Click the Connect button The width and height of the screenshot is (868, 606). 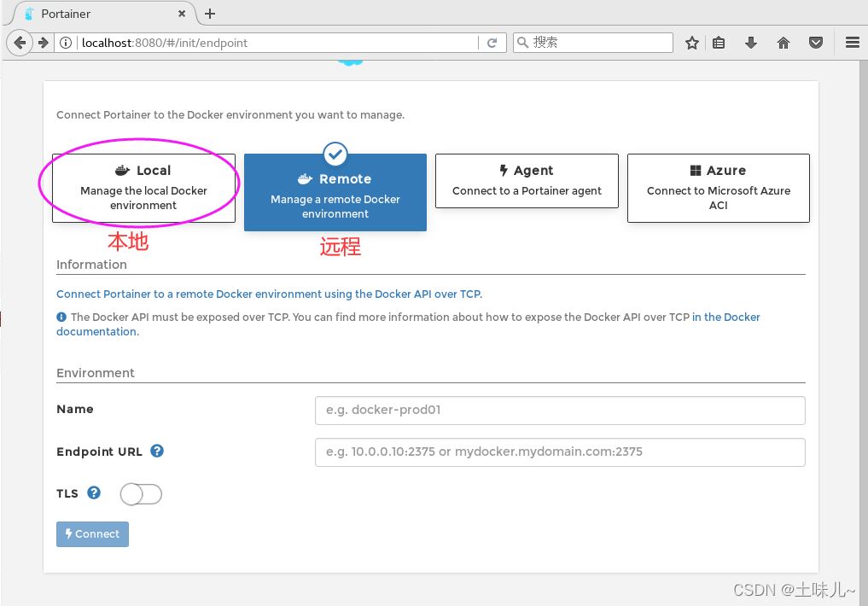[92, 534]
